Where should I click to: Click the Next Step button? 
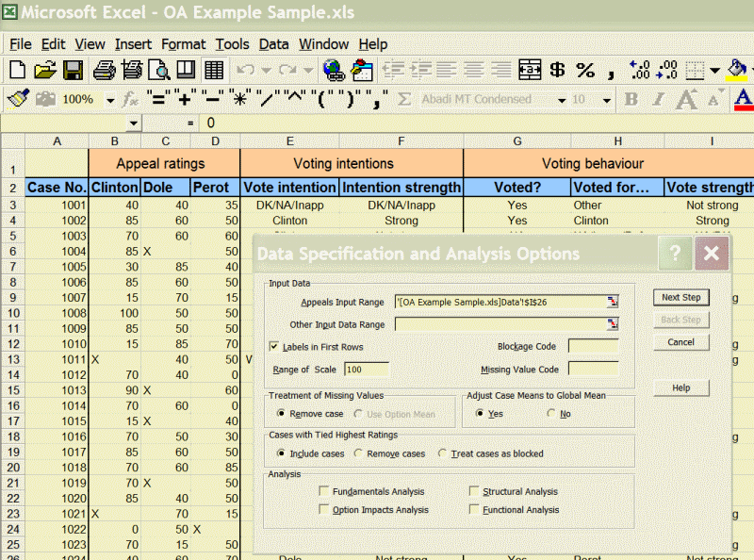point(680,297)
